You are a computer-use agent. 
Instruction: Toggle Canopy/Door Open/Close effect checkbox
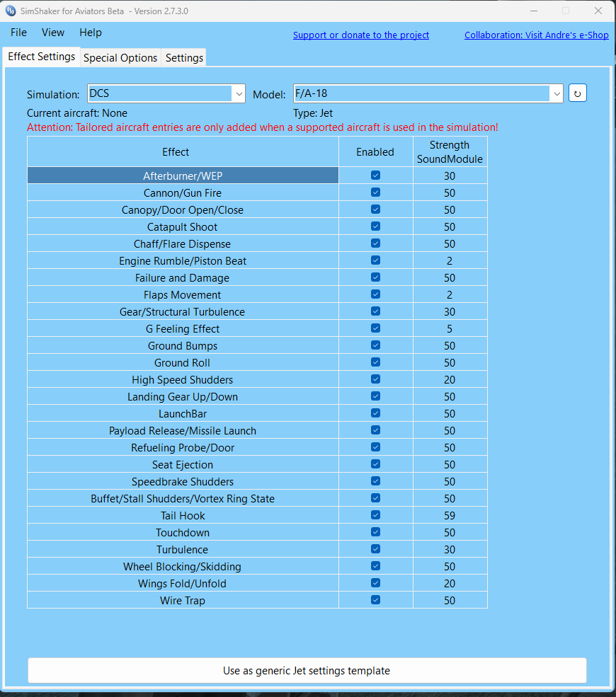[x=375, y=209]
